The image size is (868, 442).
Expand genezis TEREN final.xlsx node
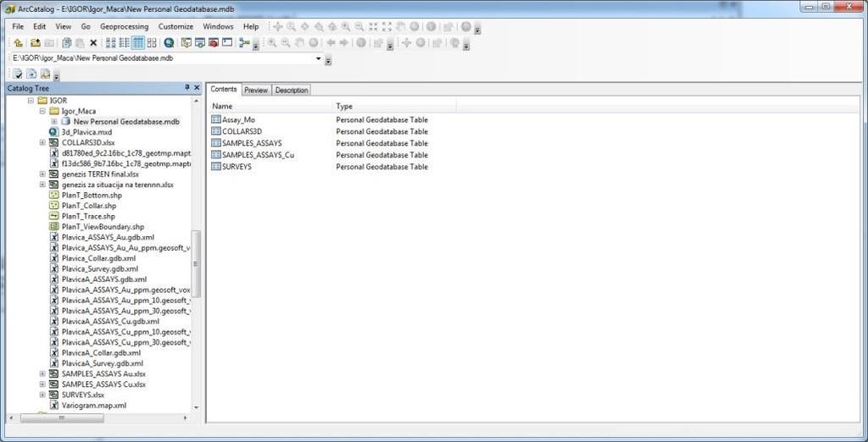click(42, 174)
